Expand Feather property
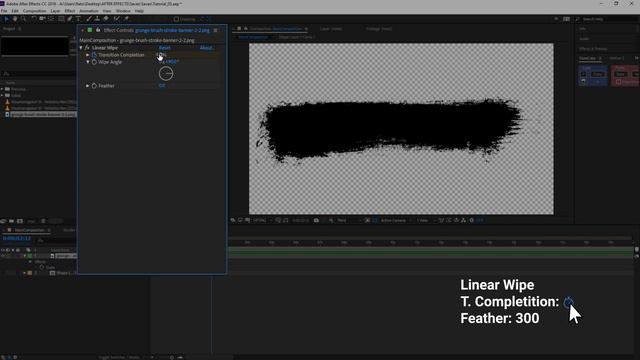 point(88,86)
